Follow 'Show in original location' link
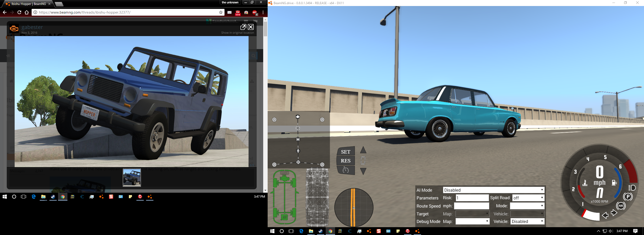The height and width of the screenshot is (235, 644). [x=238, y=33]
